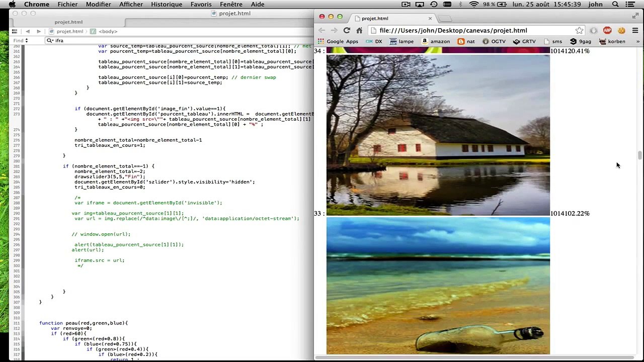Image resolution: width=644 pixels, height=362 pixels.
Task: Open the Google Apps bookmark
Action: tap(338, 41)
